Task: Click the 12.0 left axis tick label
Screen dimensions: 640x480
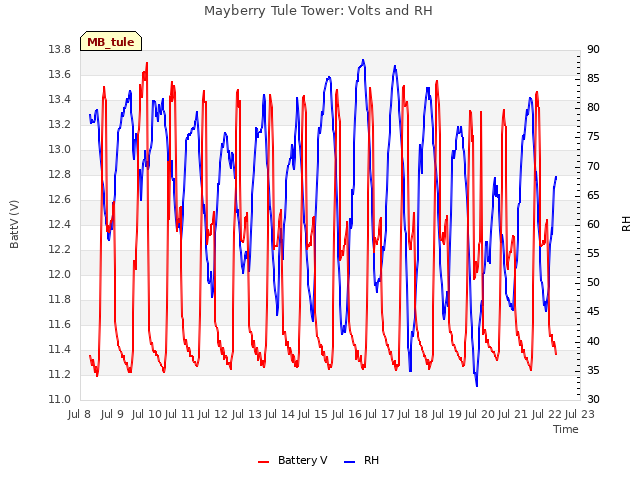Action: pyautogui.click(x=60, y=274)
